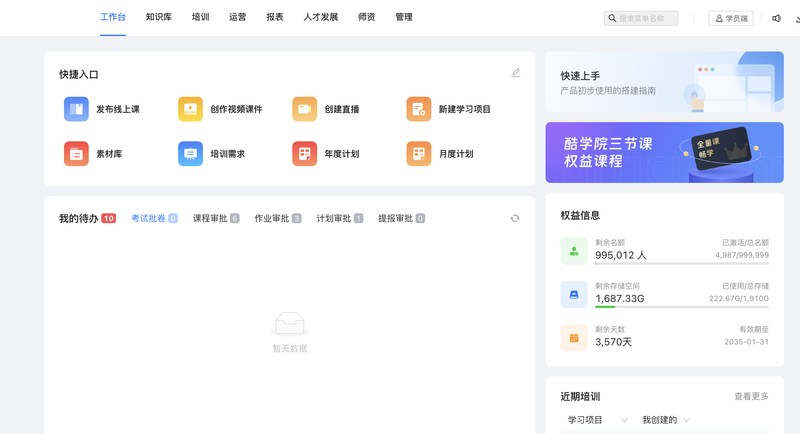Image resolution: width=800 pixels, height=434 pixels.
Task: Click the 2035-01-31 expiry date
Action: [x=746, y=342]
